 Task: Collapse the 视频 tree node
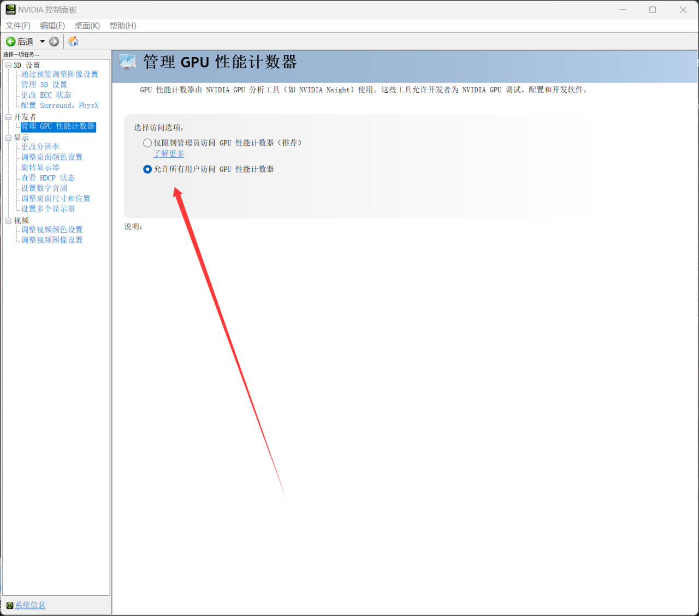8,221
